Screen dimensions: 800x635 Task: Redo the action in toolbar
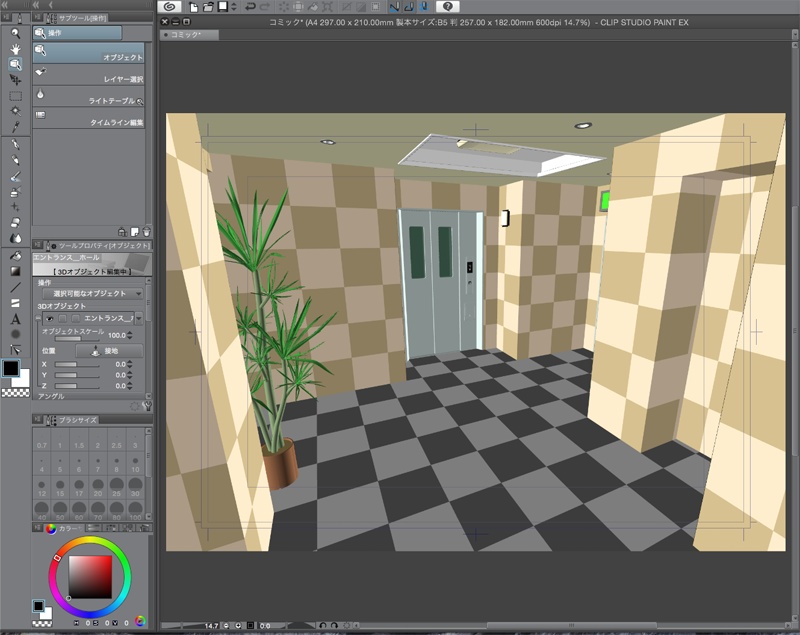coord(265,7)
